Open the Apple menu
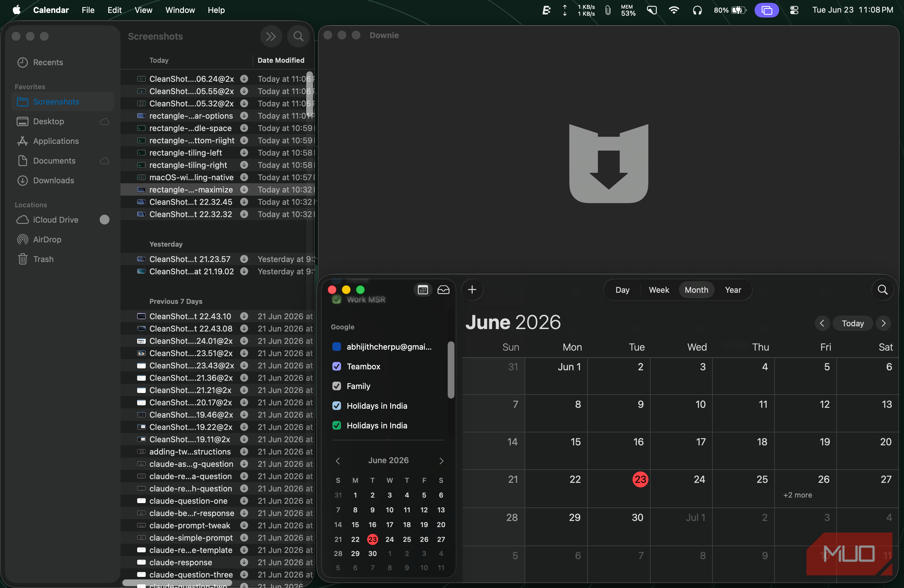This screenshot has width=904, height=588. coord(16,10)
